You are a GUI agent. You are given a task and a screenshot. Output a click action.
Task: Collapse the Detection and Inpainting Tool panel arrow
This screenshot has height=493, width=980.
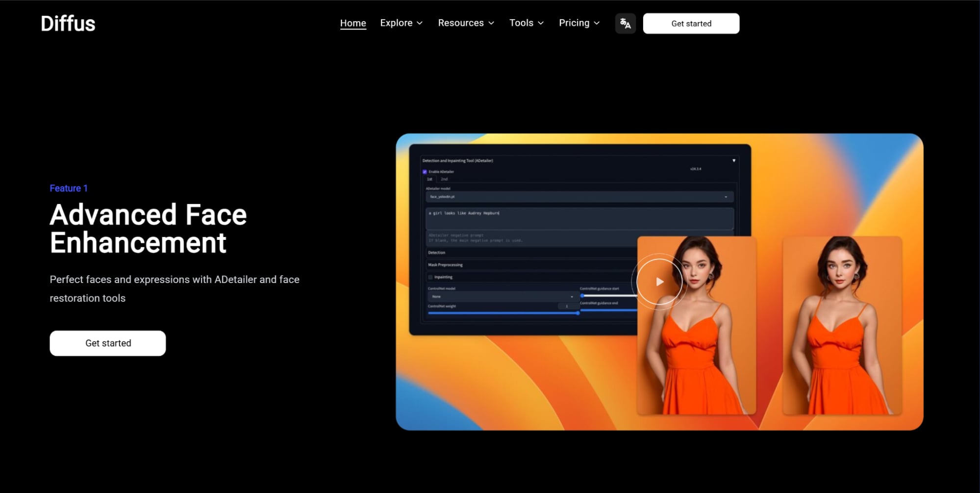[734, 160]
